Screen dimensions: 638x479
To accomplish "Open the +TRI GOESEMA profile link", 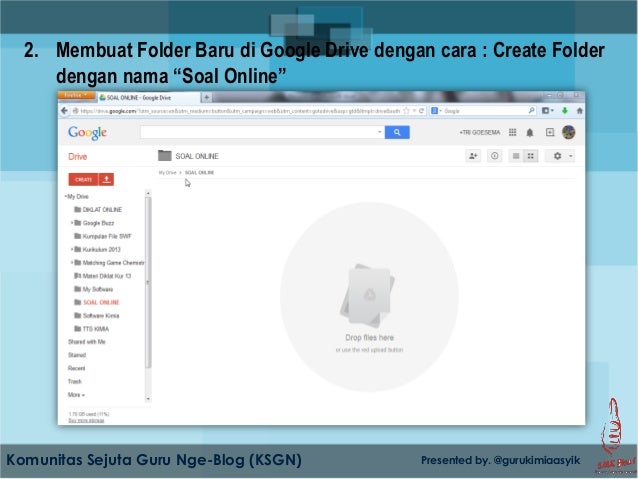I will (480, 132).
